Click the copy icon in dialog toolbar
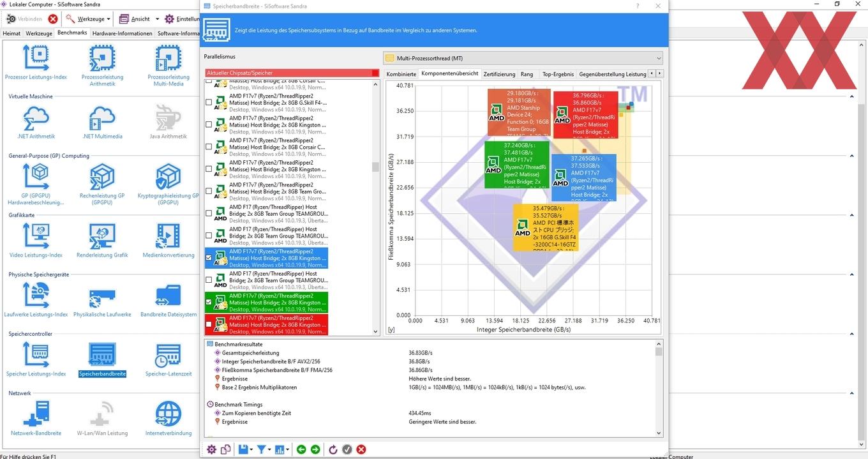Image resolution: width=868 pixels, height=459 pixels. click(x=225, y=449)
